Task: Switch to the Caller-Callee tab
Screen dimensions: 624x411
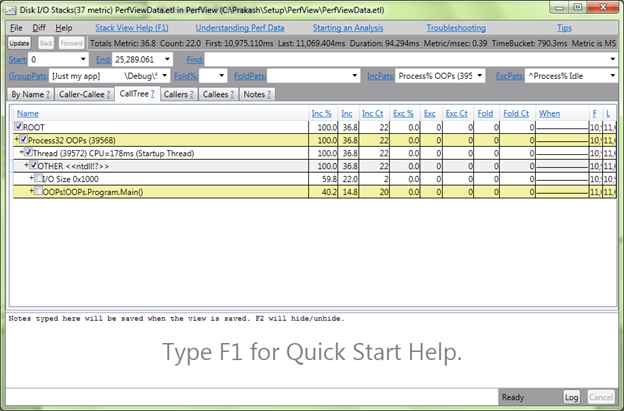Action: click(x=85, y=94)
